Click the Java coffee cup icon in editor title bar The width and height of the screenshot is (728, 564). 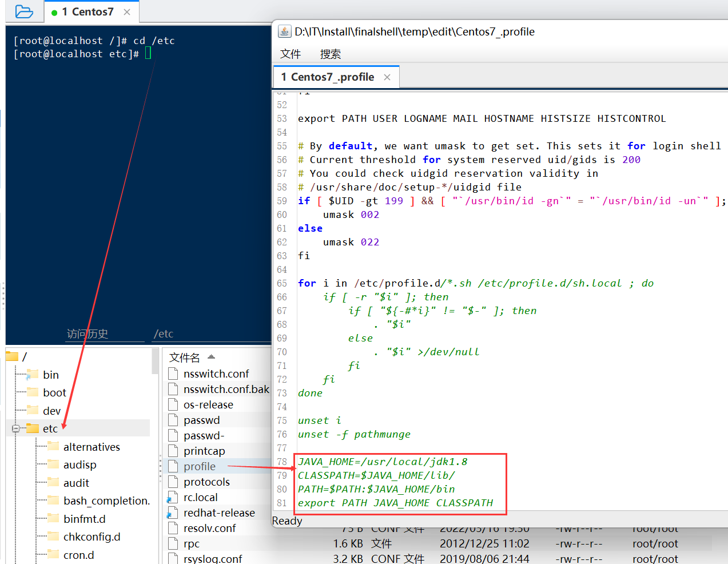click(x=284, y=31)
